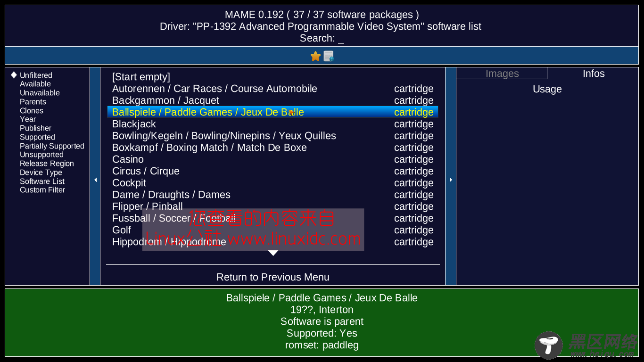Click the Search field in the header
Screen dimensions: 644x362
tap(322, 39)
